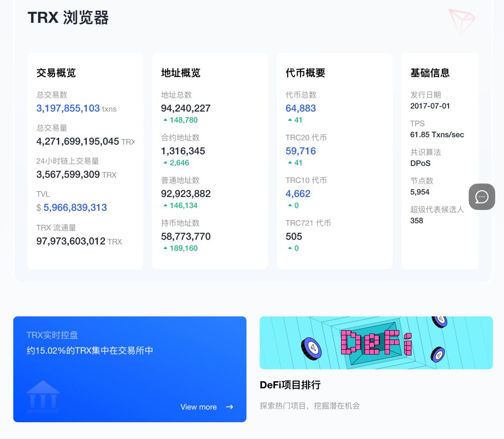
Task: Open the 基础信息 card
Action: (x=429, y=73)
